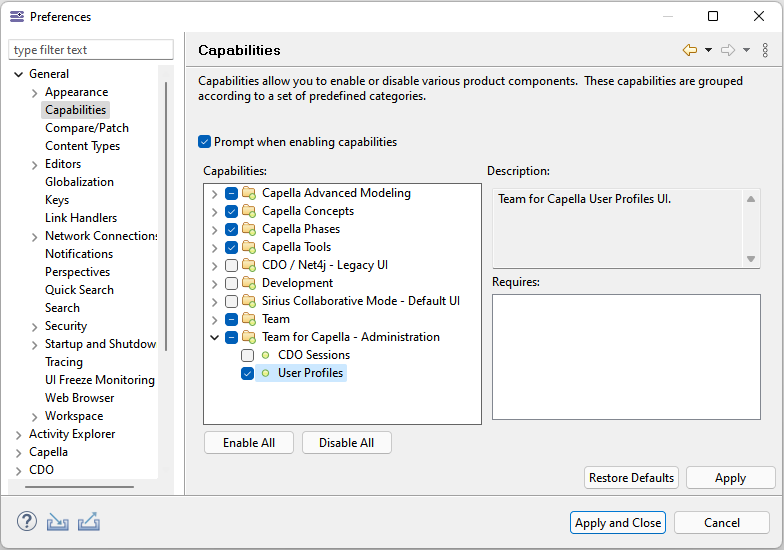This screenshot has width=784, height=550.
Task: Collapse Team for Capella - Administration node
Action: coord(214,337)
